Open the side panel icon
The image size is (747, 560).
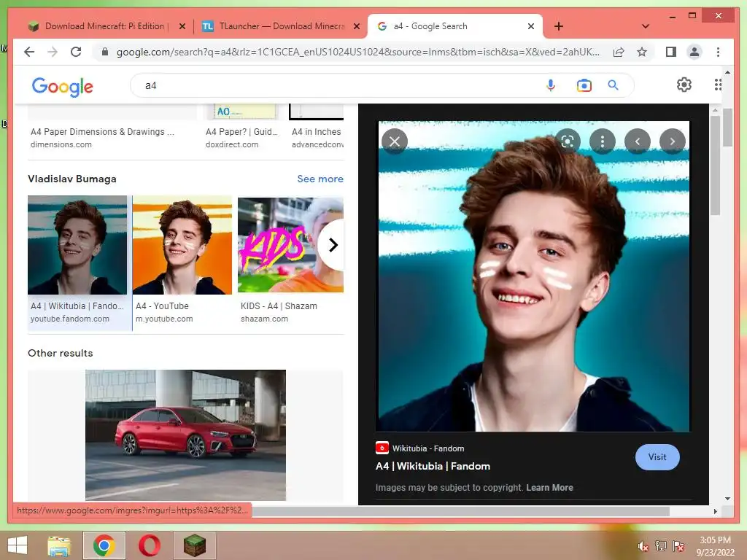(671, 52)
